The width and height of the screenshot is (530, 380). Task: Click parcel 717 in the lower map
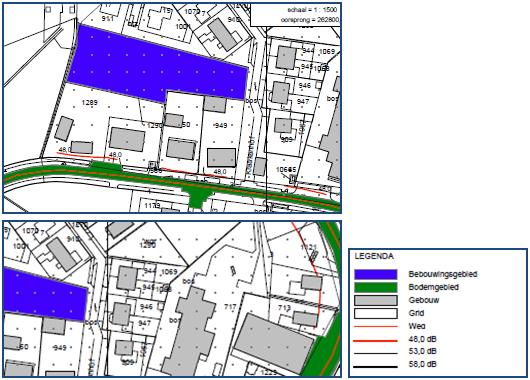click(x=230, y=307)
